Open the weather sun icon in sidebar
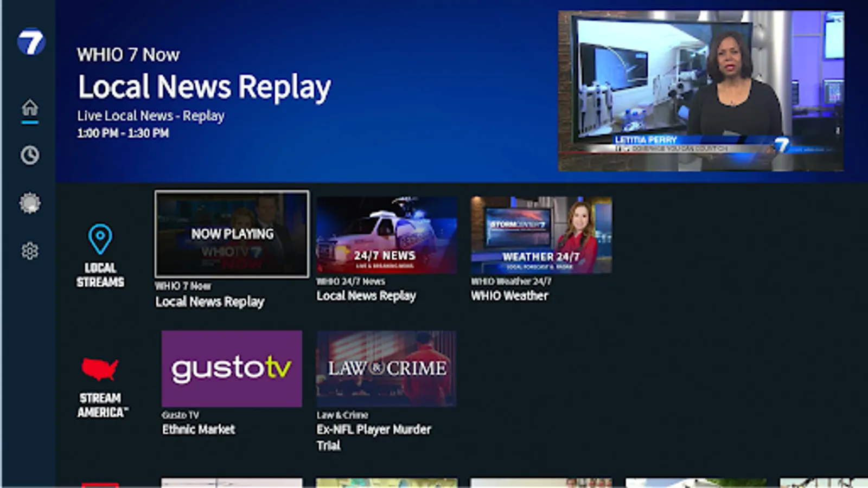Image resolution: width=868 pixels, height=488 pixels. click(30, 203)
